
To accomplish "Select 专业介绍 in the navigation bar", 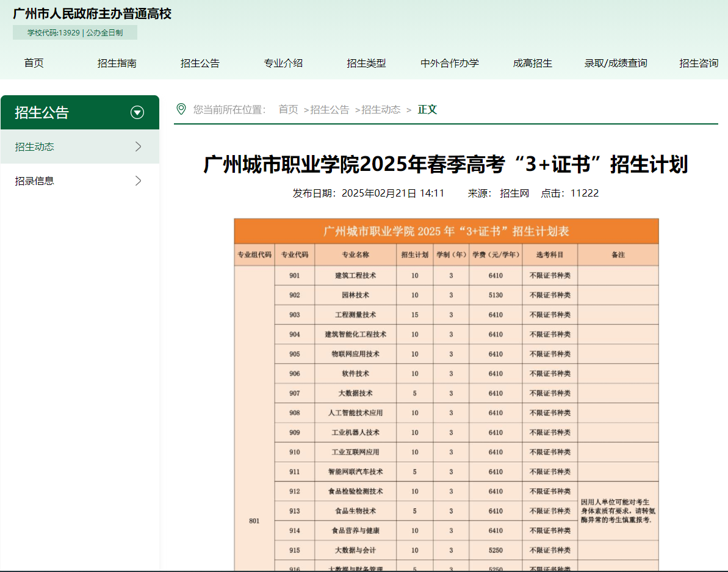I will click(x=283, y=63).
